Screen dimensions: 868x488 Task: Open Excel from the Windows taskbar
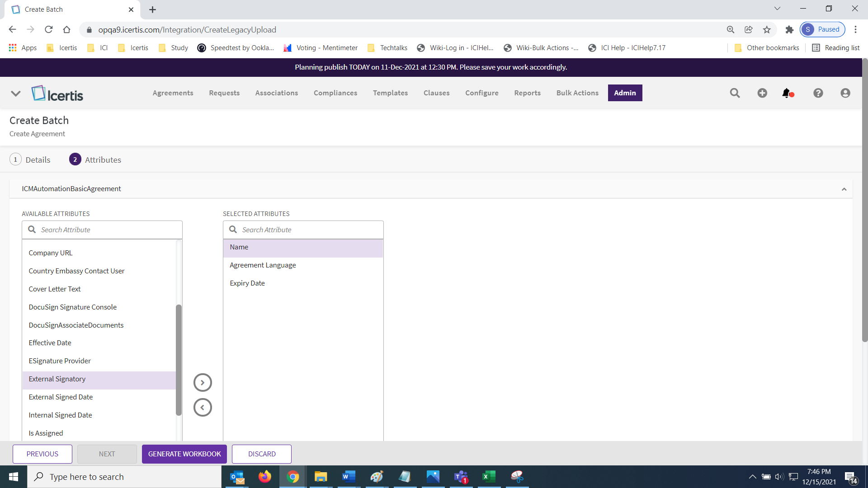pos(489,477)
